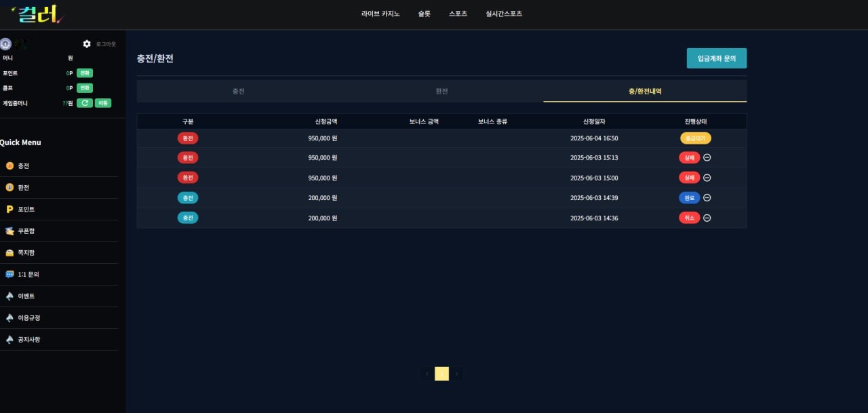Screen dimensions: 868x413
Task: Click the date 2025-06-04 16:50
Action: [594, 138]
